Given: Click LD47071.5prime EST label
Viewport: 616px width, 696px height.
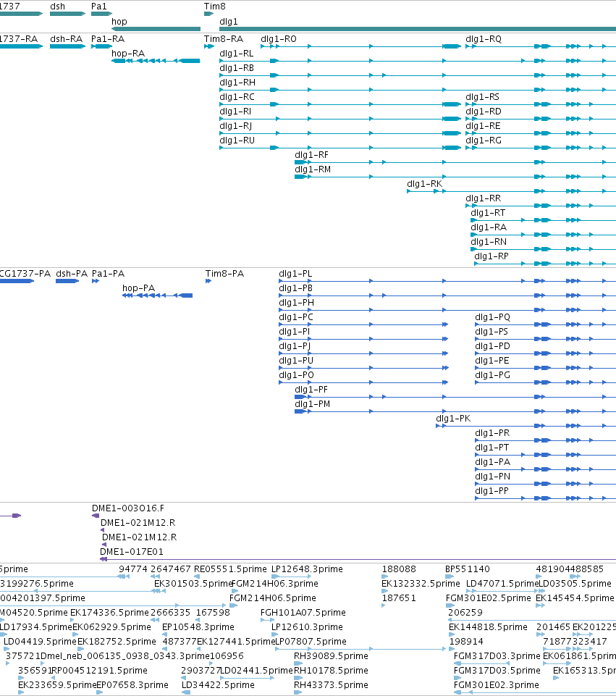Looking at the screenshot, I should tap(502, 583).
